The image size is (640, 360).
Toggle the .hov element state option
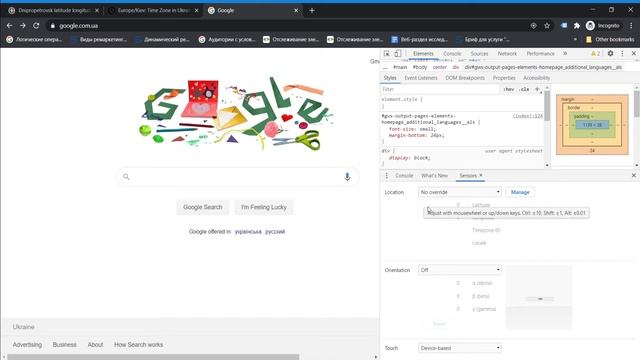508,89
